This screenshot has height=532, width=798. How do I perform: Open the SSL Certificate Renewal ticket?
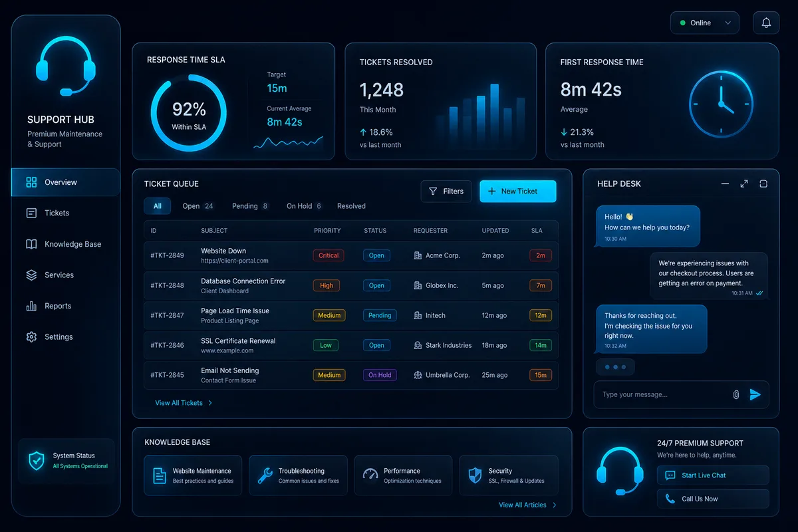point(351,345)
